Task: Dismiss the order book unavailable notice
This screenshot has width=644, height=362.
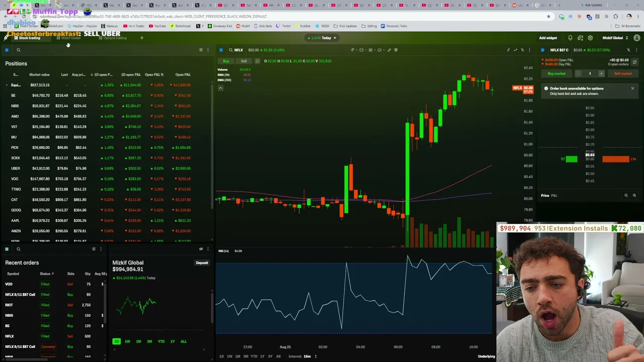Action: pyautogui.click(x=632, y=88)
